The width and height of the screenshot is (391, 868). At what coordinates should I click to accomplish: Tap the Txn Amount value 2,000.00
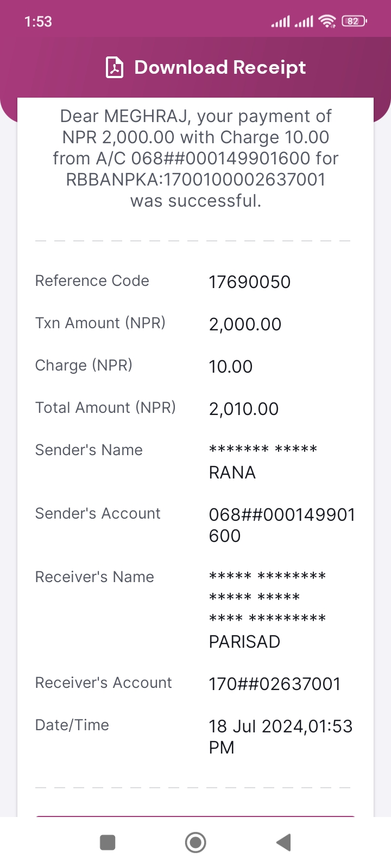pyautogui.click(x=245, y=324)
